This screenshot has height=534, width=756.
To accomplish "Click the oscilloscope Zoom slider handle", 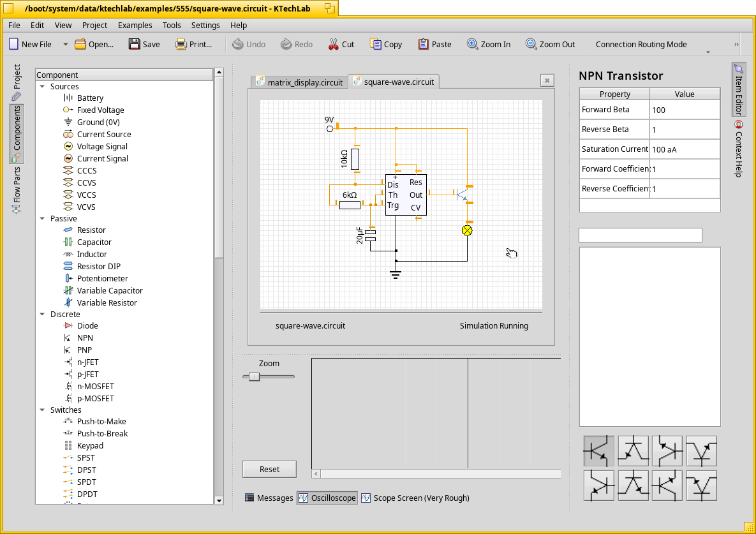I will tap(254, 377).
